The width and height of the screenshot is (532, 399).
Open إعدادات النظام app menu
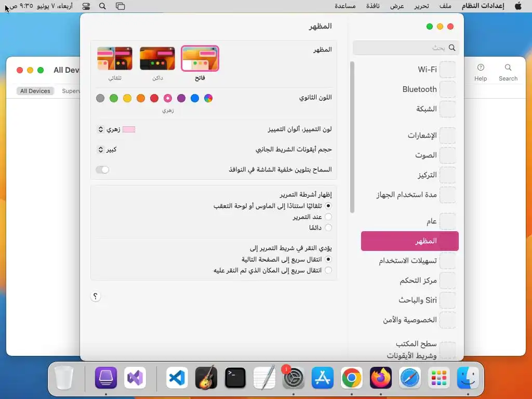coord(483,6)
